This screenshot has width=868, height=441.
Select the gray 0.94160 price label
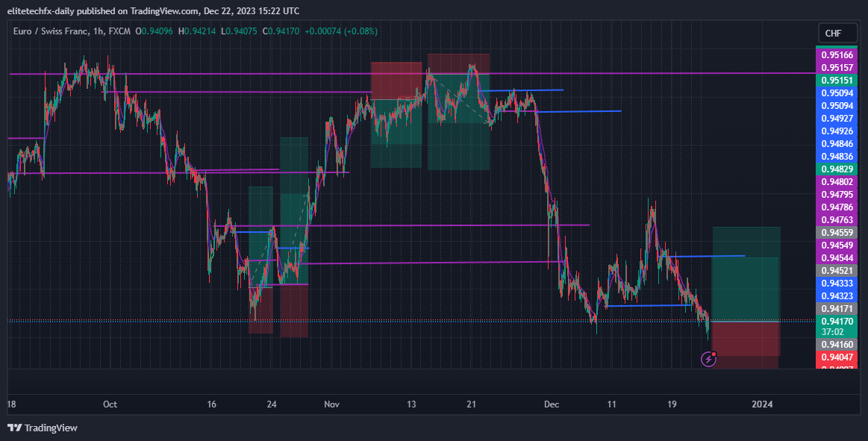pyautogui.click(x=837, y=344)
